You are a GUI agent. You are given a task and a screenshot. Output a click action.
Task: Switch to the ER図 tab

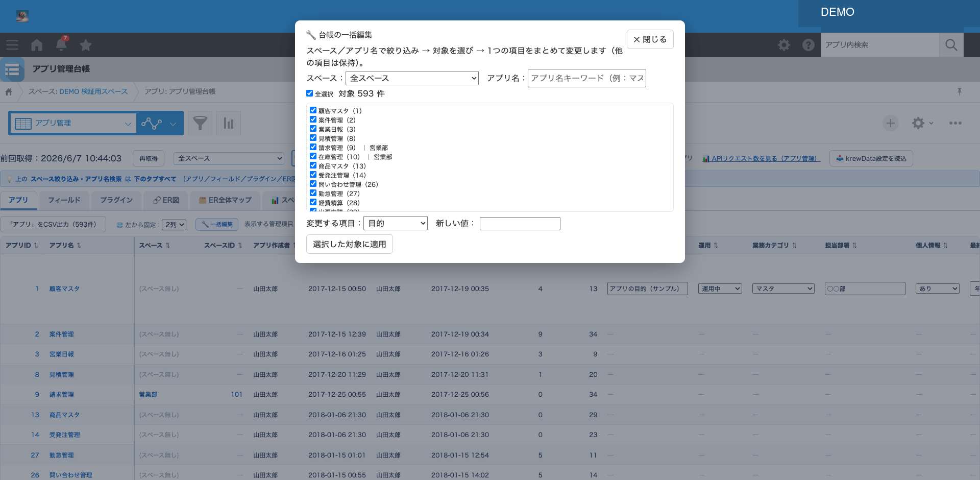(166, 200)
